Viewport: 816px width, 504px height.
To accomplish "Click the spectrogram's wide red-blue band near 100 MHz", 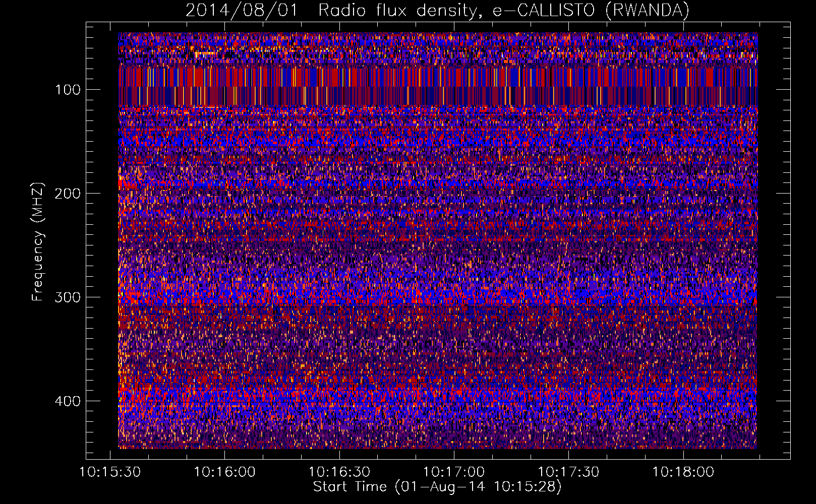I will coord(438,86).
